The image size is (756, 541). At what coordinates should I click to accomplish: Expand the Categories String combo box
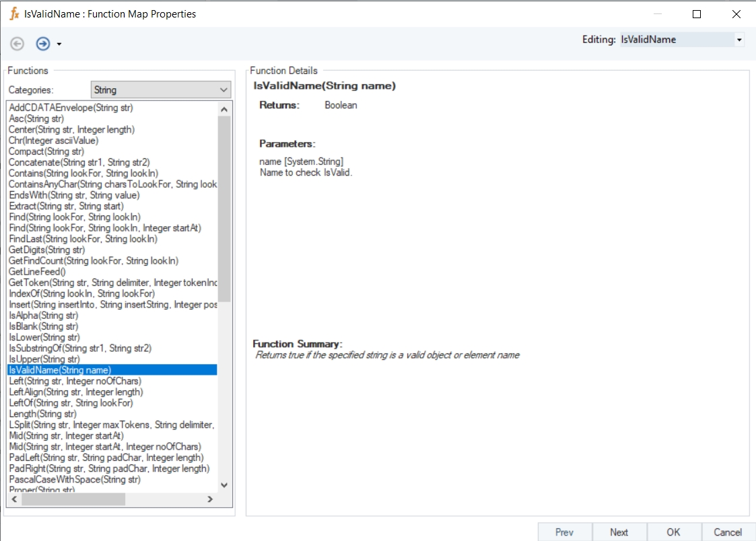(x=224, y=89)
